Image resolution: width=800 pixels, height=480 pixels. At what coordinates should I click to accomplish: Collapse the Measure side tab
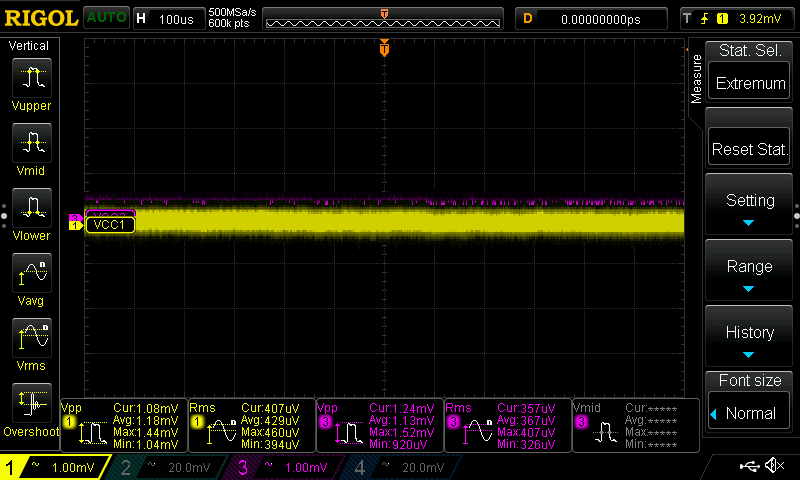pyautogui.click(x=696, y=79)
